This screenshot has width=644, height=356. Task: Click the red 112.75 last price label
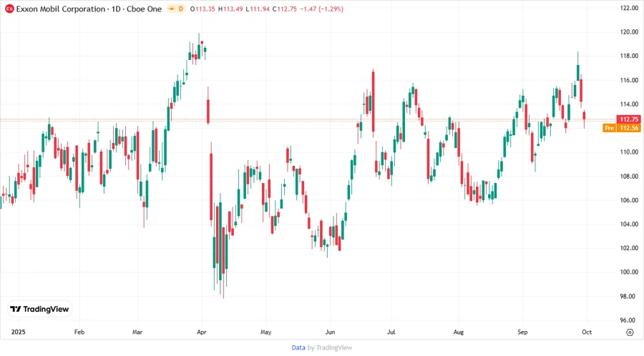click(x=629, y=119)
